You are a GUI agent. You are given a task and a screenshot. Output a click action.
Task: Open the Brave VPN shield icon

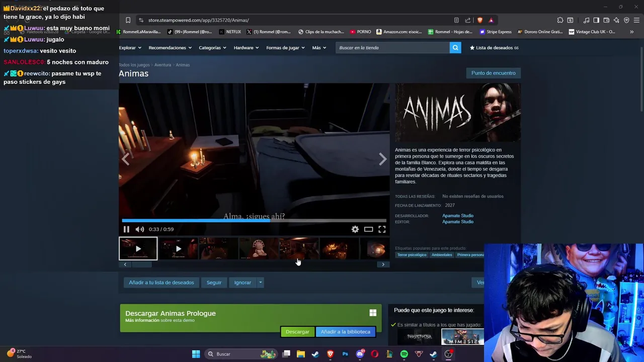[x=626, y=20]
